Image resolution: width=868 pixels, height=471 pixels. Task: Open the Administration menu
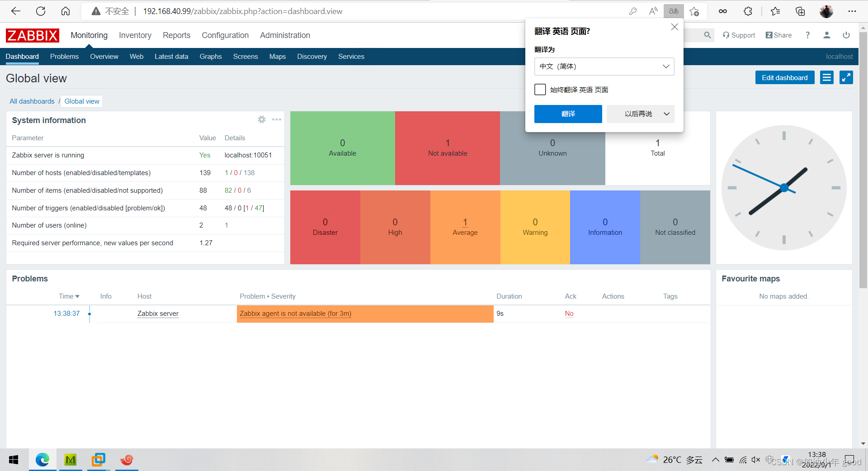285,35
